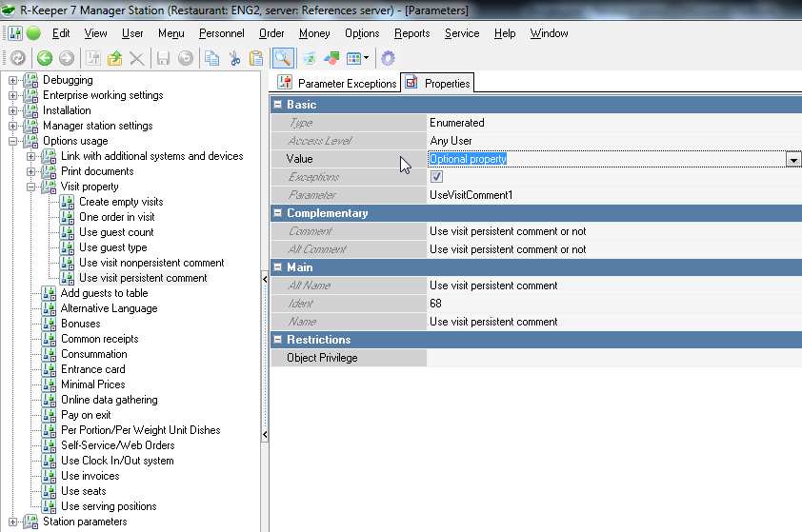Select Use visit persistent comment item
This screenshot has width=802, height=532.
[x=143, y=278]
